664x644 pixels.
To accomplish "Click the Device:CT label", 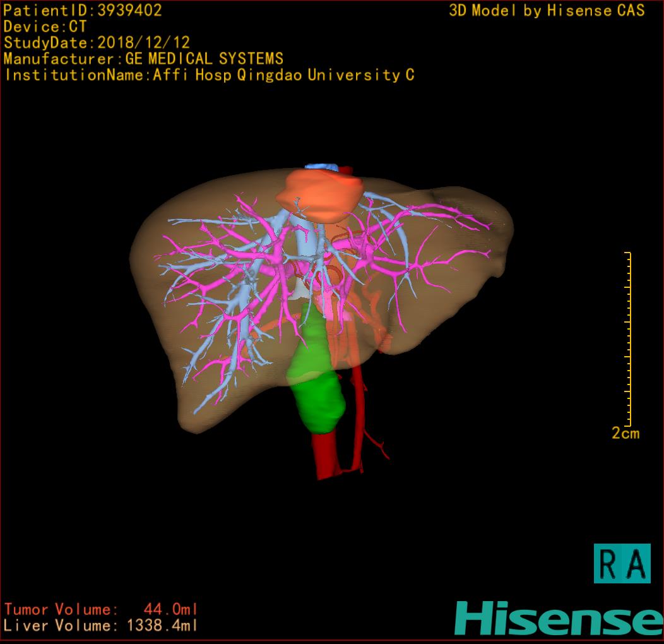I will 45,27.
